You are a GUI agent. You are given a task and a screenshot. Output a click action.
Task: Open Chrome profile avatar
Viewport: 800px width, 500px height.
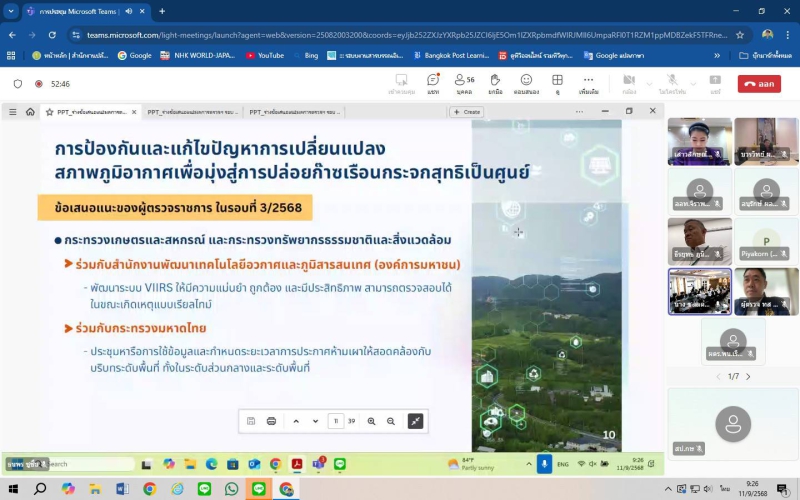[x=767, y=35]
